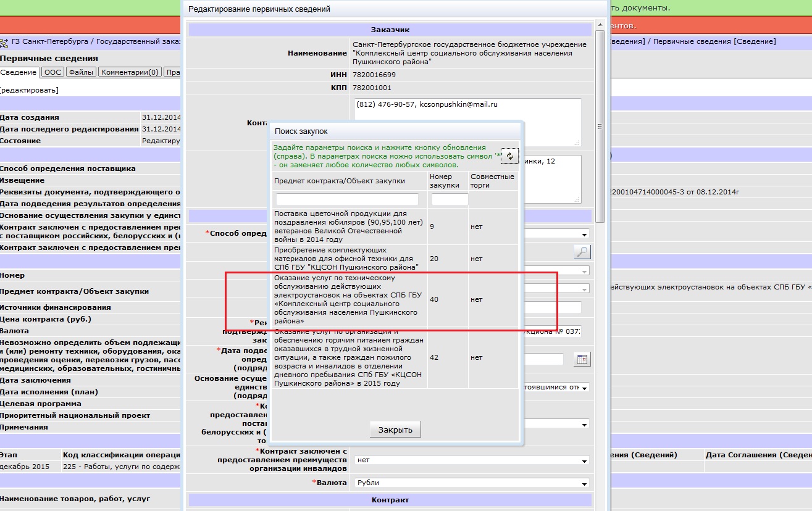
Task: Focus the Предмет контракта search filter field
Action: click(x=347, y=199)
